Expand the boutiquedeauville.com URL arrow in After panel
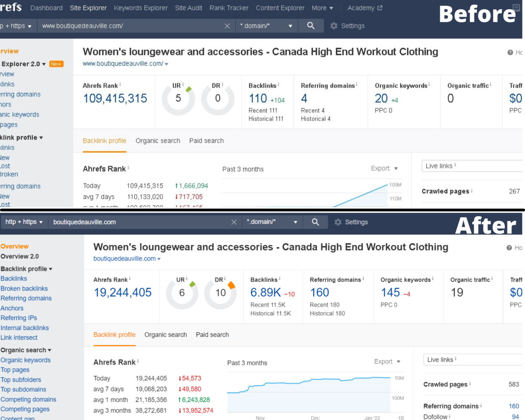This screenshot has width=525, height=420. 159,259
